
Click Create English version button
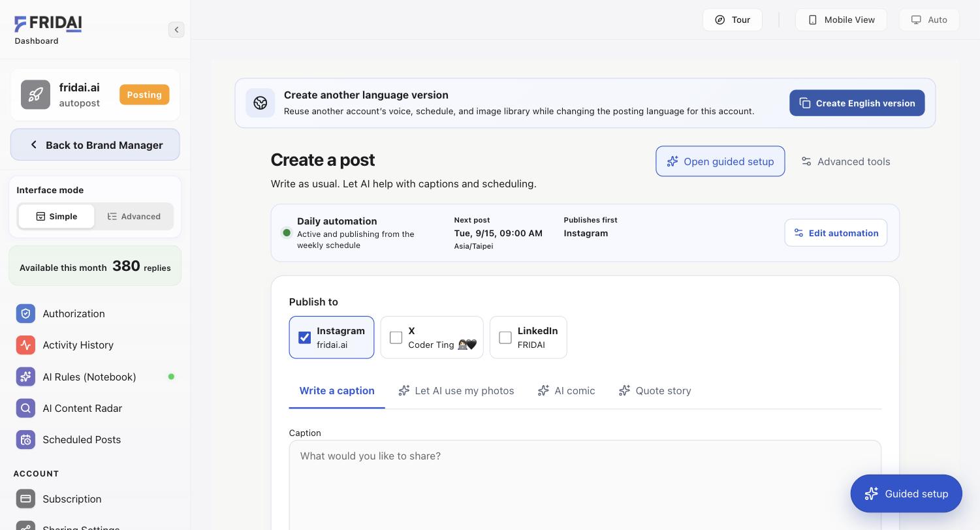(857, 103)
